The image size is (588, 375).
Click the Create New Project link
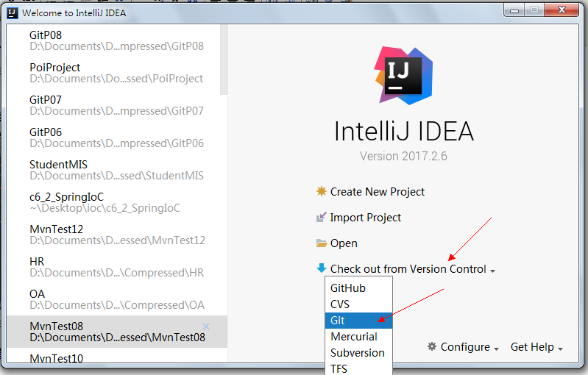tap(377, 192)
